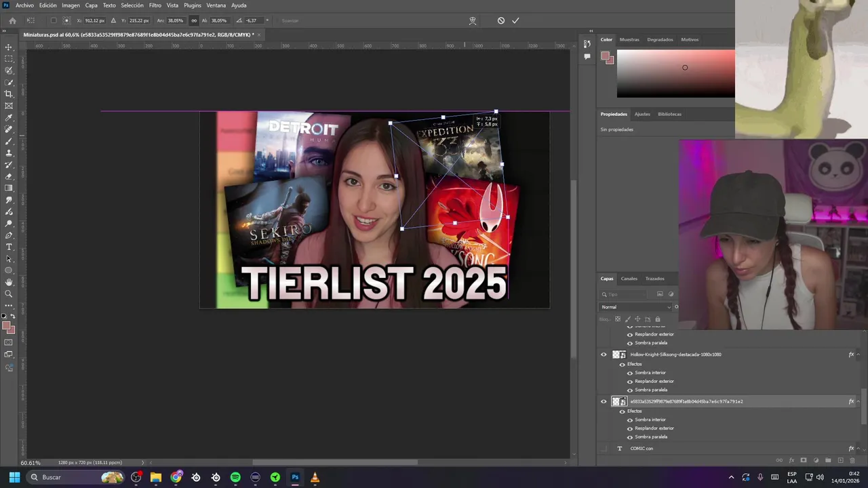Toggle Sombra paralela under e5833a53529 layer
Screen dimensions: 868x488
[x=630, y=436]
